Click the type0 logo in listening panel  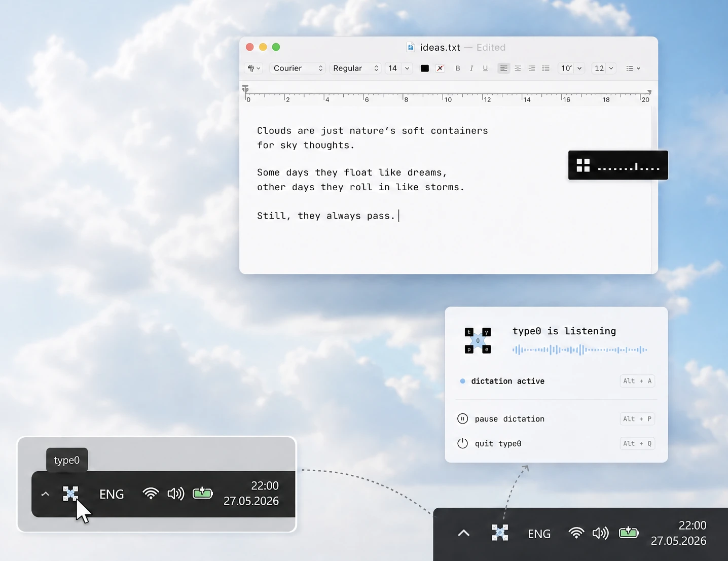click(x=478, y=340)
